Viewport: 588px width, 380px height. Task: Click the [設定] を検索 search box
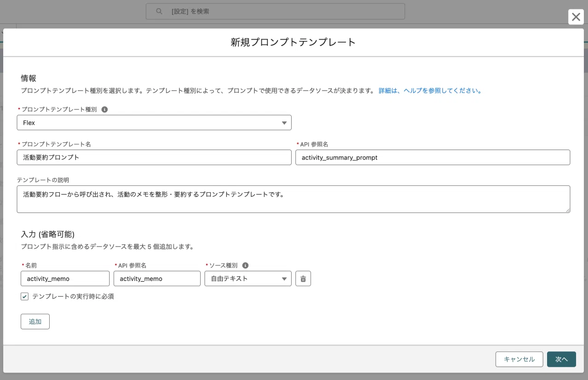click(275, 12)
